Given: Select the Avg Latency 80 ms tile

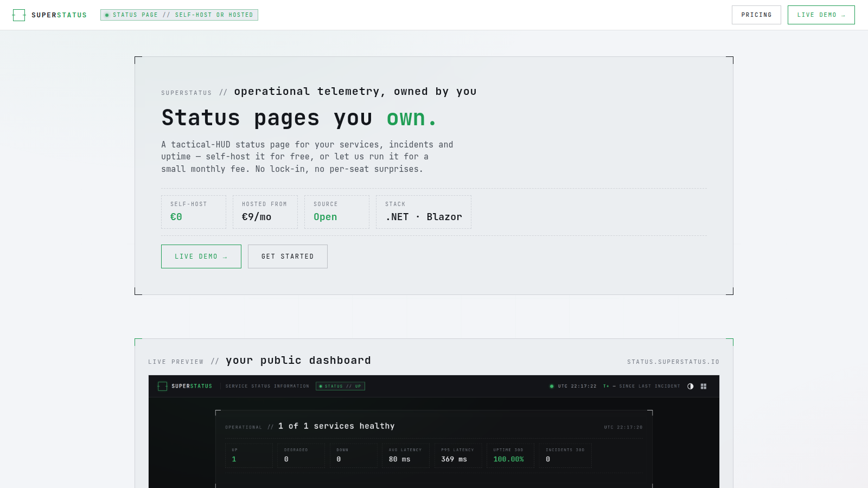Looking at the screenshot, I should tap(406, 455).
